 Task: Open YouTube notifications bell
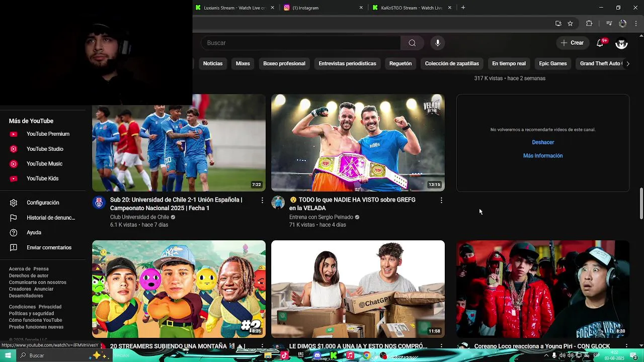click(x=600, y=43)
